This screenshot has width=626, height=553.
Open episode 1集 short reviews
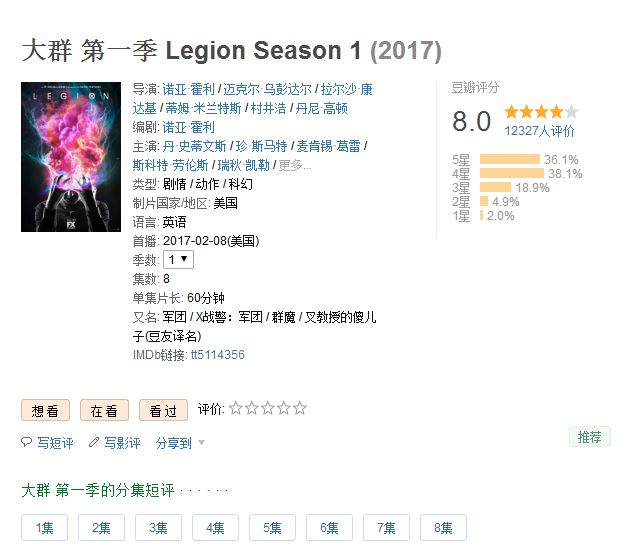[45, 528]
